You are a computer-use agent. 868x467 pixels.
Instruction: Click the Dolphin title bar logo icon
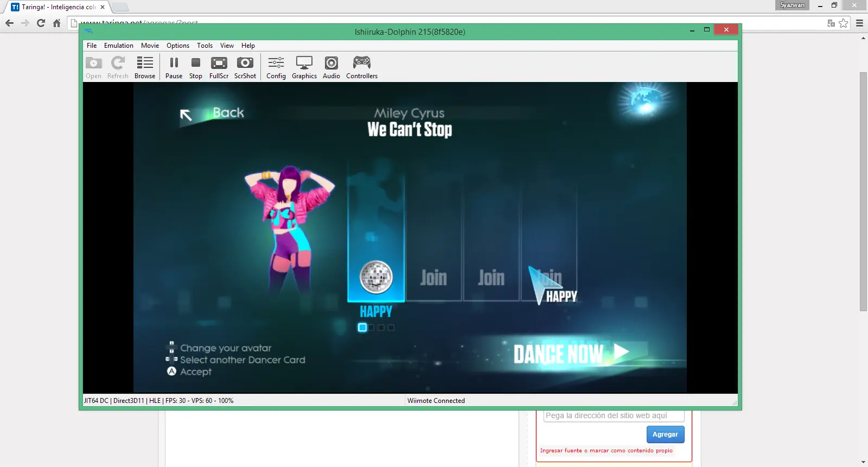[x=88, y=31]
